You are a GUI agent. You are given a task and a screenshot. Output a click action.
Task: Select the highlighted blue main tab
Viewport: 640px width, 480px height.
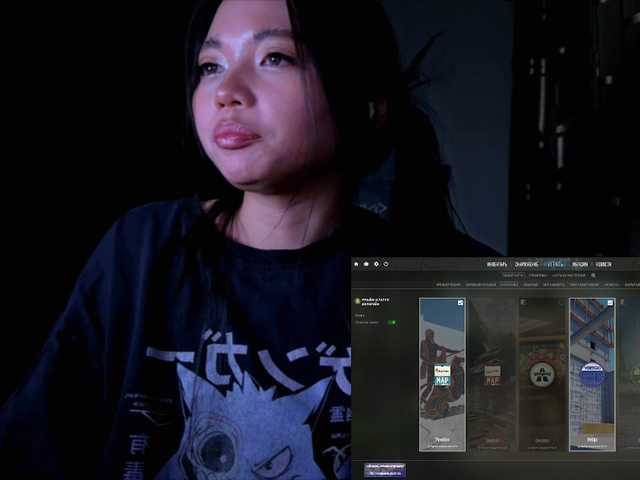[x=556, y=264]
